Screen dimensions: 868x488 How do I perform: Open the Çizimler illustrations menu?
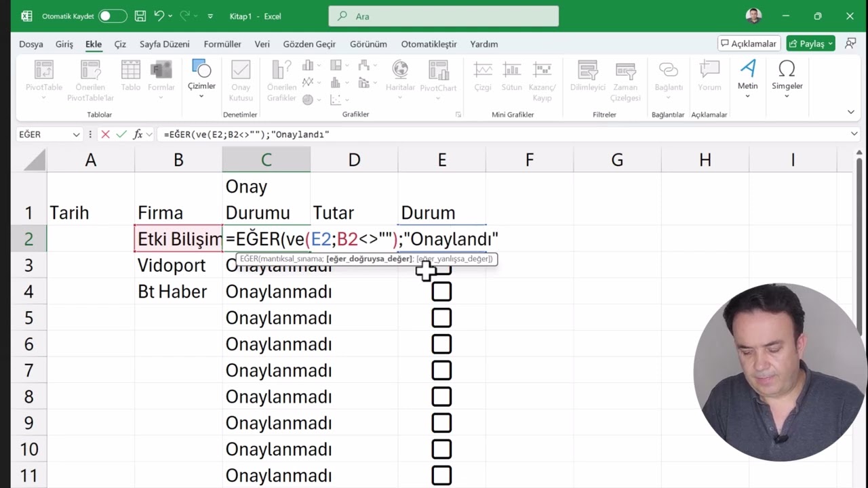point(201,77)
